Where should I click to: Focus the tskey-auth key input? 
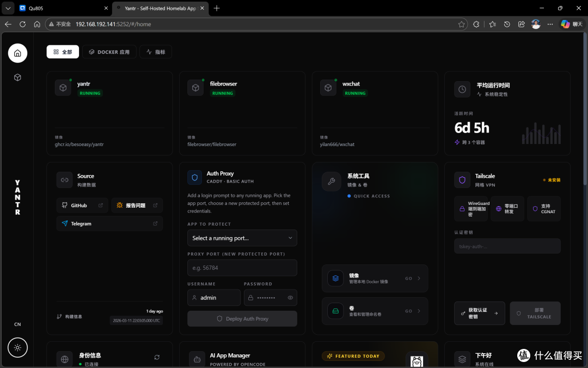click(x=507, y=246)
